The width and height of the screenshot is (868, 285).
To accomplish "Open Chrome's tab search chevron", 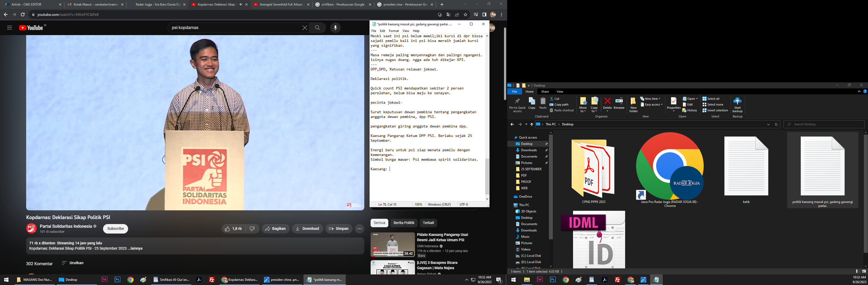I will click(465, 4).
